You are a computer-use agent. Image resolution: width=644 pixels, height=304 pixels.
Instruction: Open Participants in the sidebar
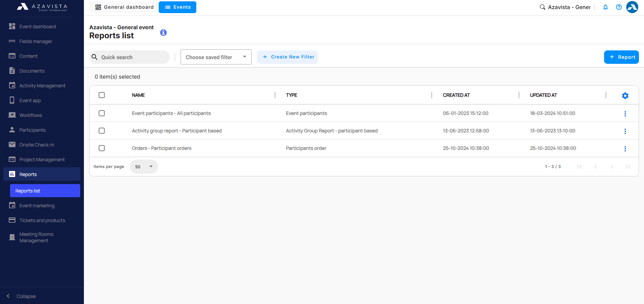point(32,130)
